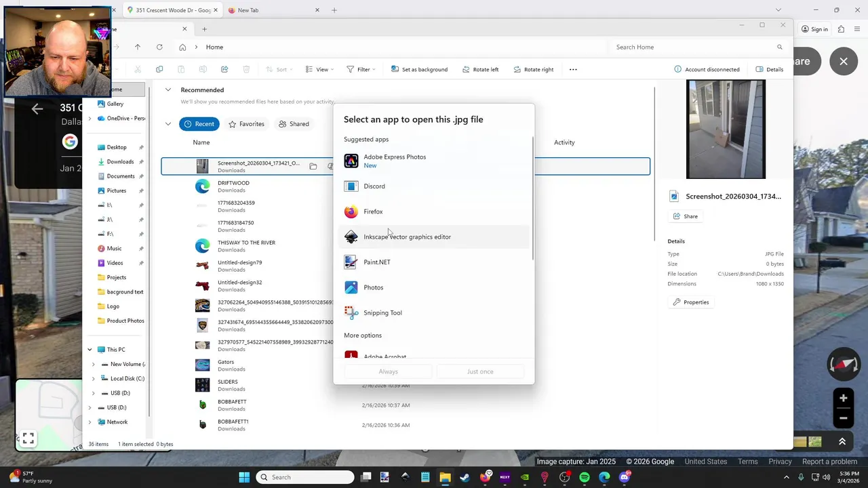Click the Share icon in Explorer toolbar

(224, 69)
